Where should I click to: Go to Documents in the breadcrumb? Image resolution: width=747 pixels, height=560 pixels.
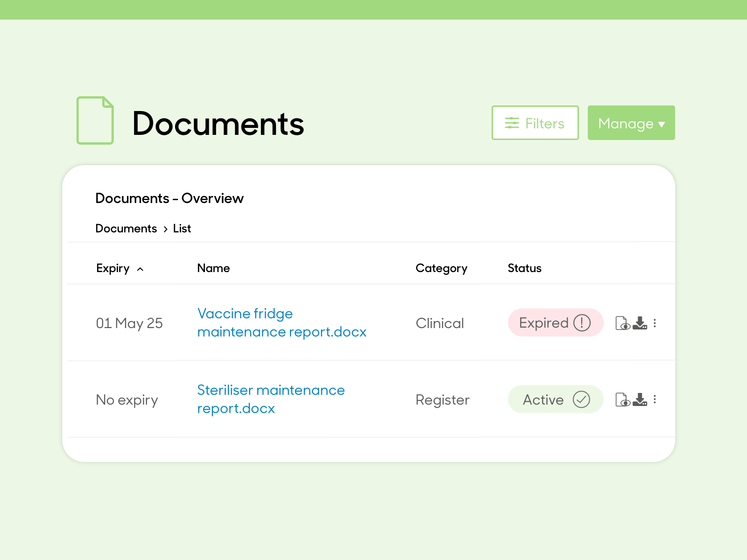(126, 228)
